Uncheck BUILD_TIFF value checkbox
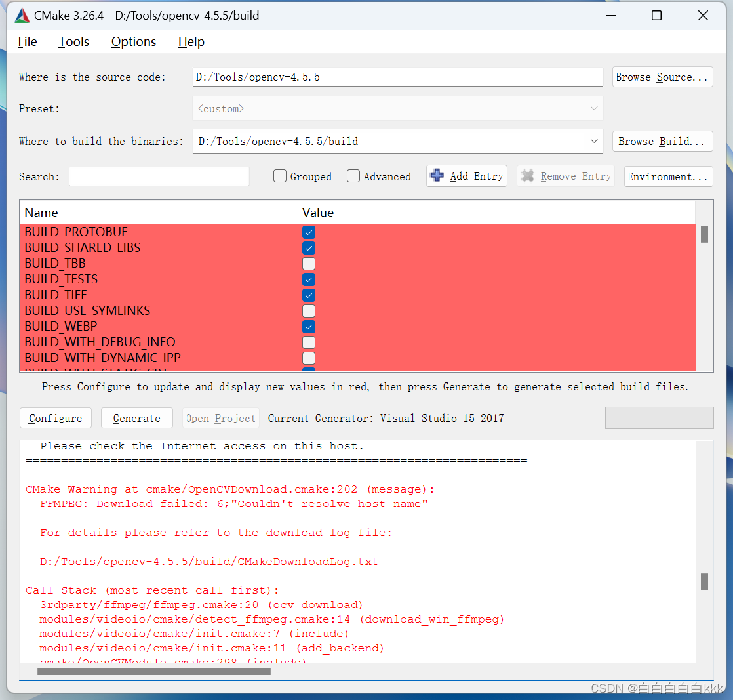 click(x=309, y=295)
